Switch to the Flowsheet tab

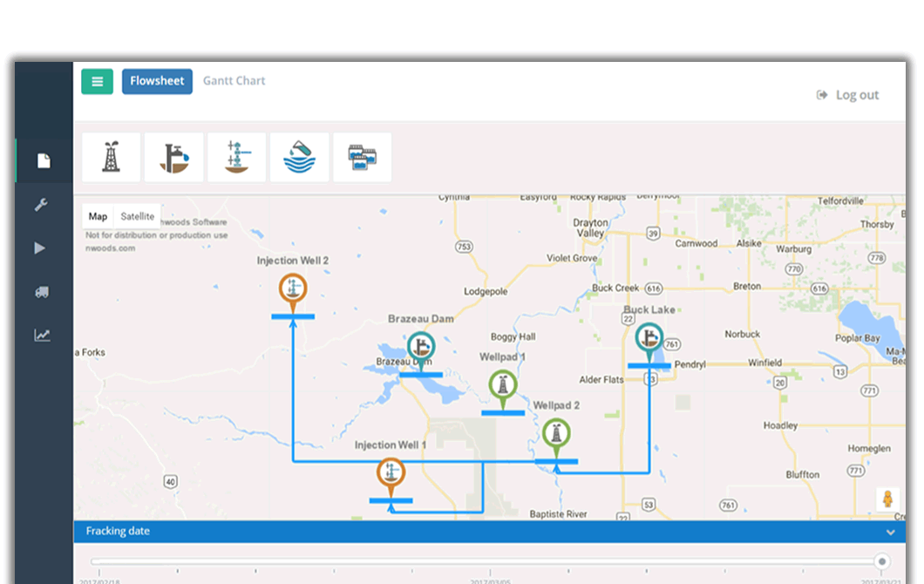(x=157, y=81)
